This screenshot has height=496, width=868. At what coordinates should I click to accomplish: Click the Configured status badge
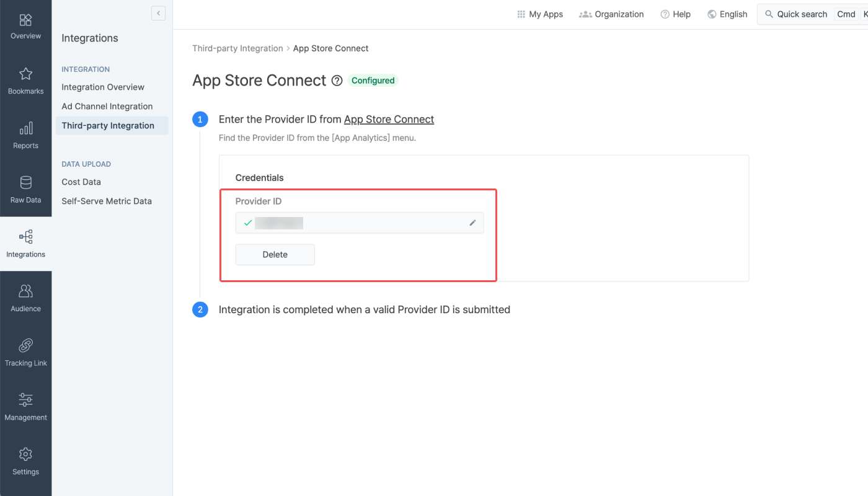[373, 81]
